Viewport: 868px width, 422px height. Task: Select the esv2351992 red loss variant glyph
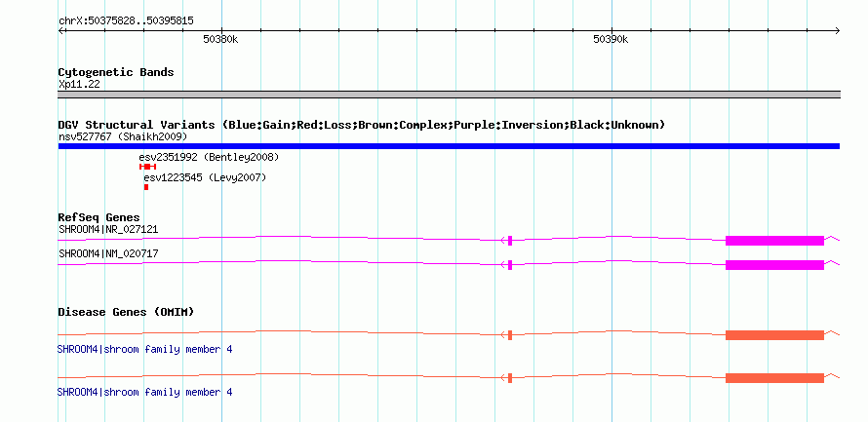148,167
